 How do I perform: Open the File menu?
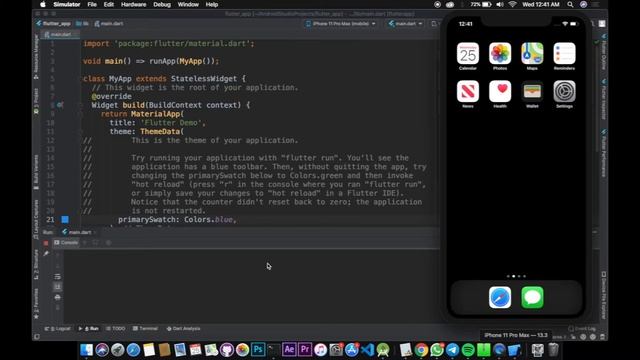coord(92,4)
